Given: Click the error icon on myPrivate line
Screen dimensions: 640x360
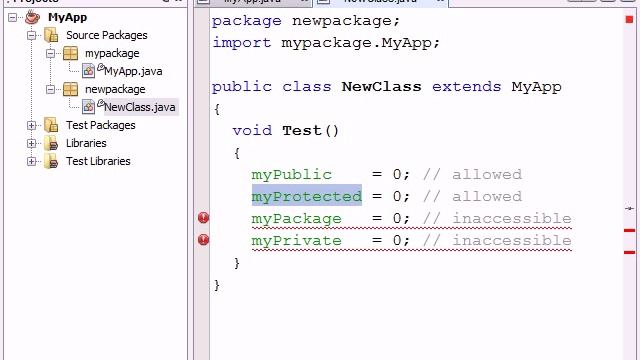Looking at the screenshot, I should tap(203, 240).
